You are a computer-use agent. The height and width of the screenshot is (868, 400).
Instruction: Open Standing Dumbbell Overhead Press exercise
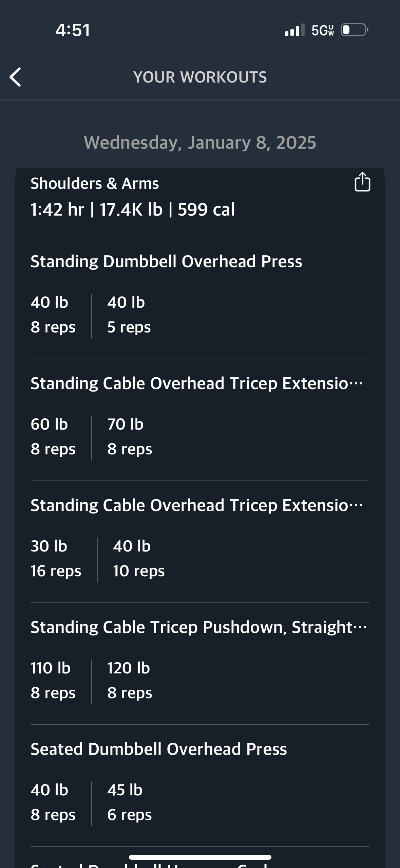(166, 261)
